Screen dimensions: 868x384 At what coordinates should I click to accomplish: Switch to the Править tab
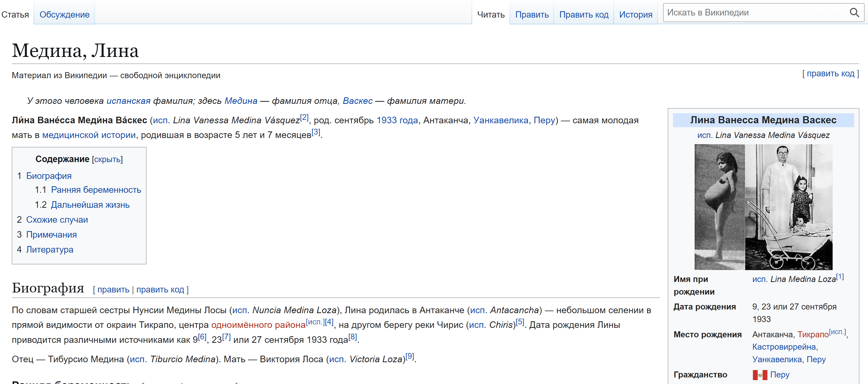(532, 14)
